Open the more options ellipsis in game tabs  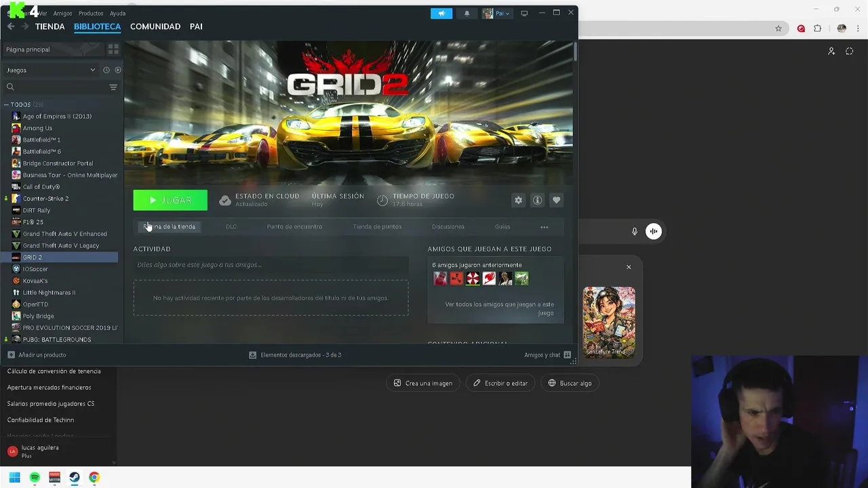pos(544,227)
